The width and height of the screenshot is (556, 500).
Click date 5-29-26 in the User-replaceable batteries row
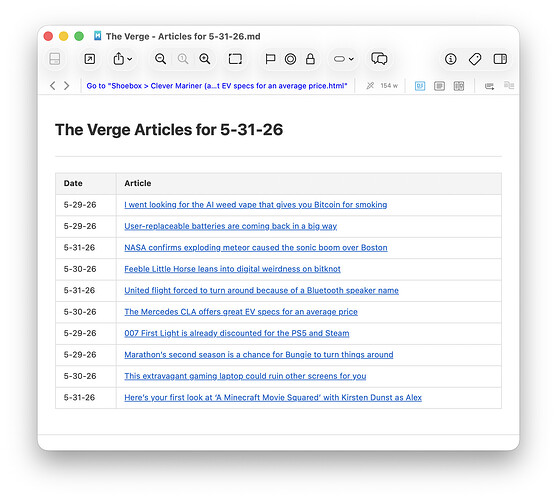[x=80, y=226]
